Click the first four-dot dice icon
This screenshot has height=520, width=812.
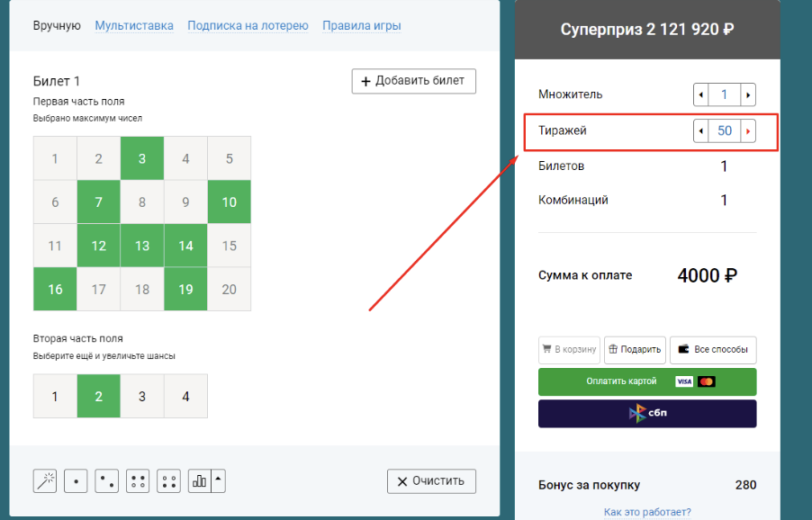pyautogui.click(x=138, y=481)
